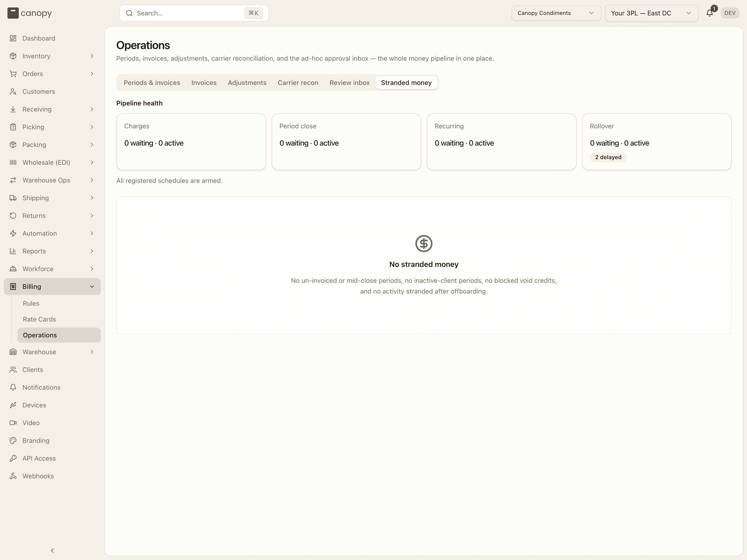Open the Your 3PL — East DC dropdown
Viewport: 747px width, 560px height.
coord(651,13)
